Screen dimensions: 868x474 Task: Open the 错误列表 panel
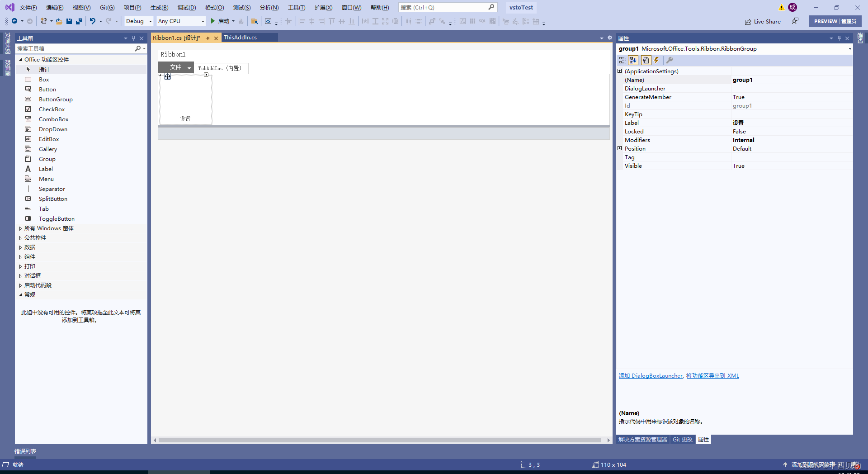[25, 451]
